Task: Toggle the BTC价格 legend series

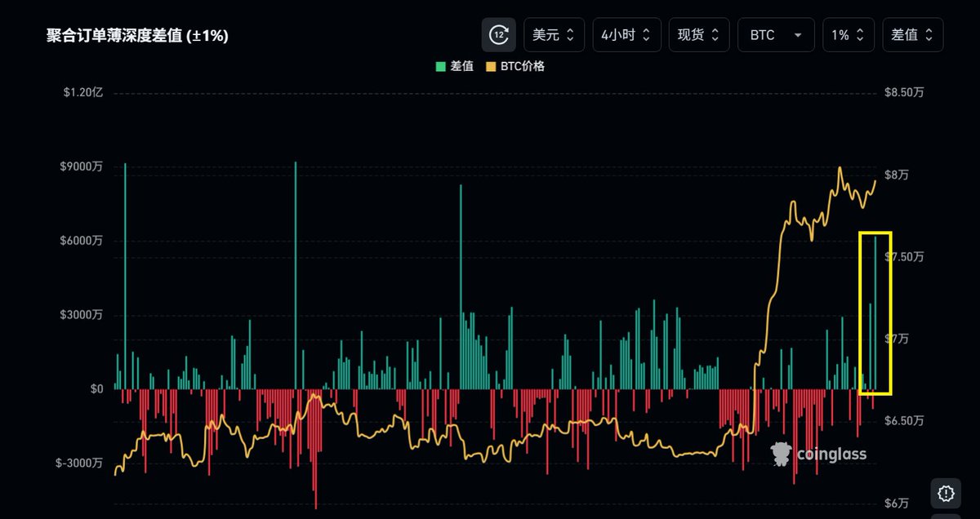Action: (515, 66)
